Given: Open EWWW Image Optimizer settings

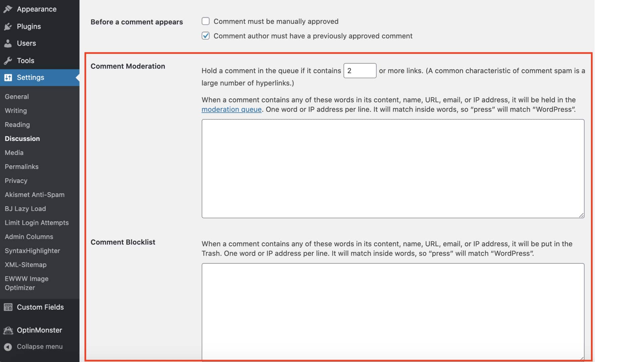Looking at the screenshot, I should tap(26, 283).
